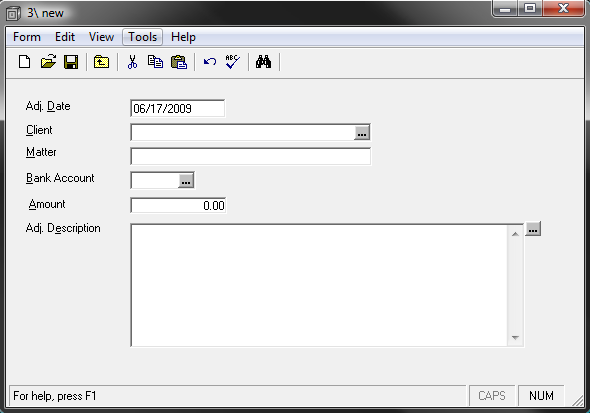The image size is (590, 413).
Task: Open the Tools menu
Action: pyautogui.click(x=143, y=37)
